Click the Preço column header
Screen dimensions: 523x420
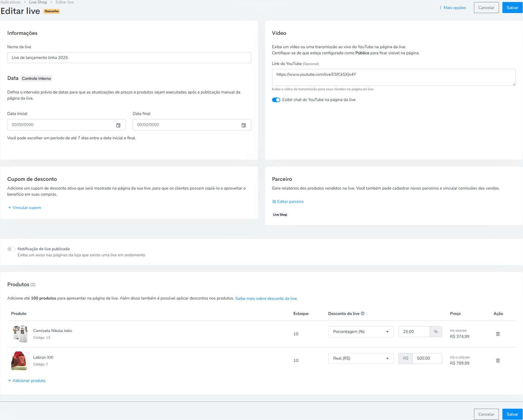pyautogui.click(x=455, y=313)
